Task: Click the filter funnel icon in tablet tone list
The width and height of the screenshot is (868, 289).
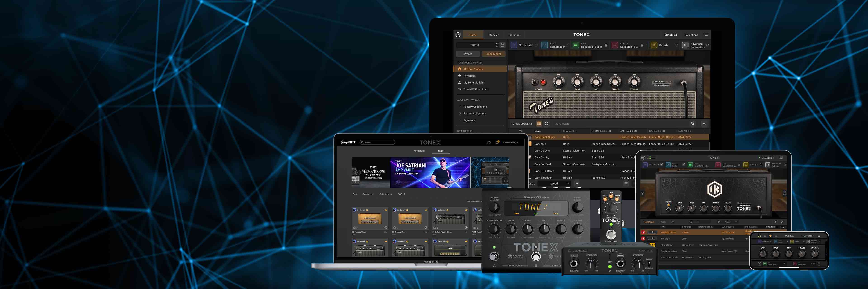Action: 776,222
